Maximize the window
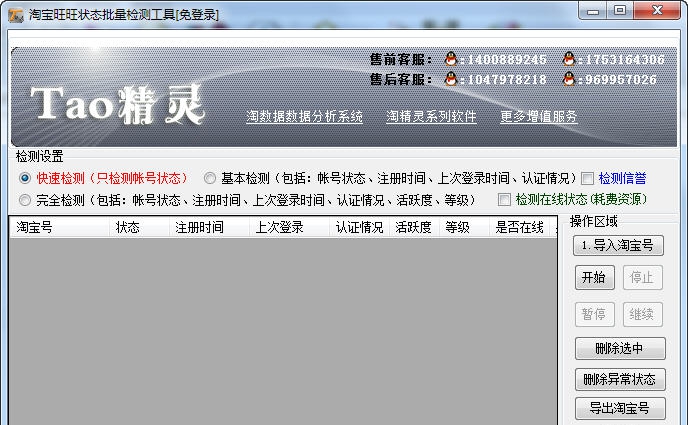The width and height of the screenshot is (688, 425). (620, 11)
